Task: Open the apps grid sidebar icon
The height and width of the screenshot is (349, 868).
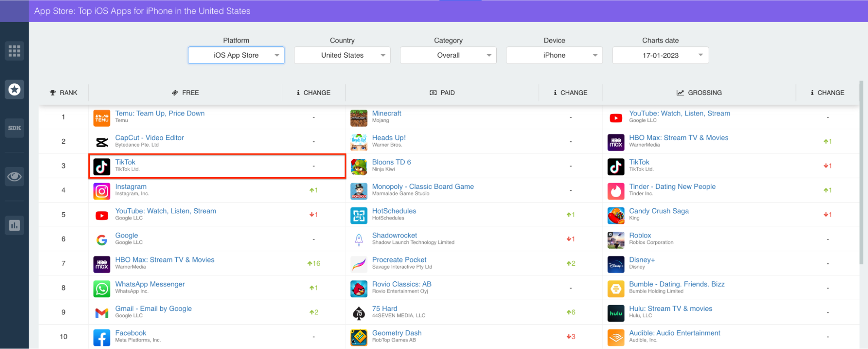Action: [14, 51]
